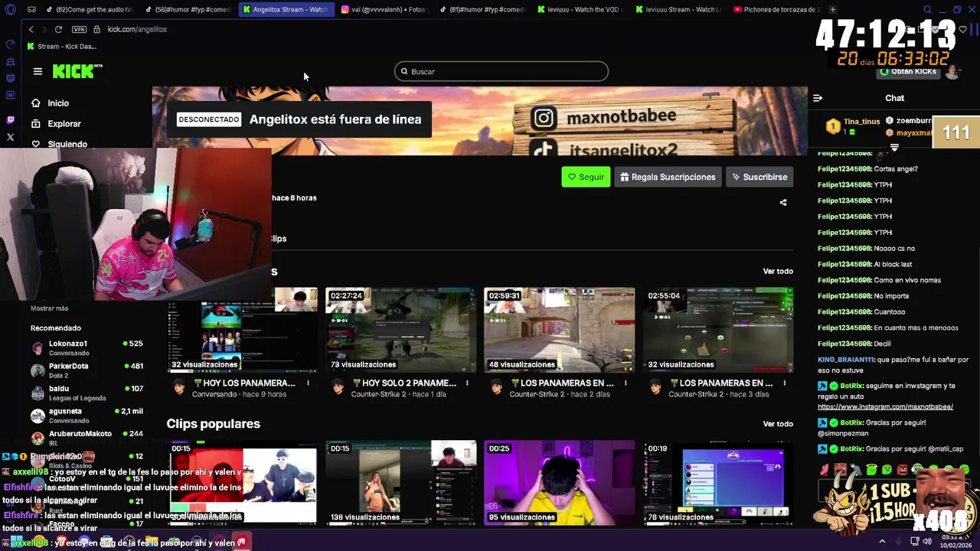Image resolution: width=980 pixels, height=551 pixels.
Task: Open the user avatar menu at top right
Action: pos(952,71)
